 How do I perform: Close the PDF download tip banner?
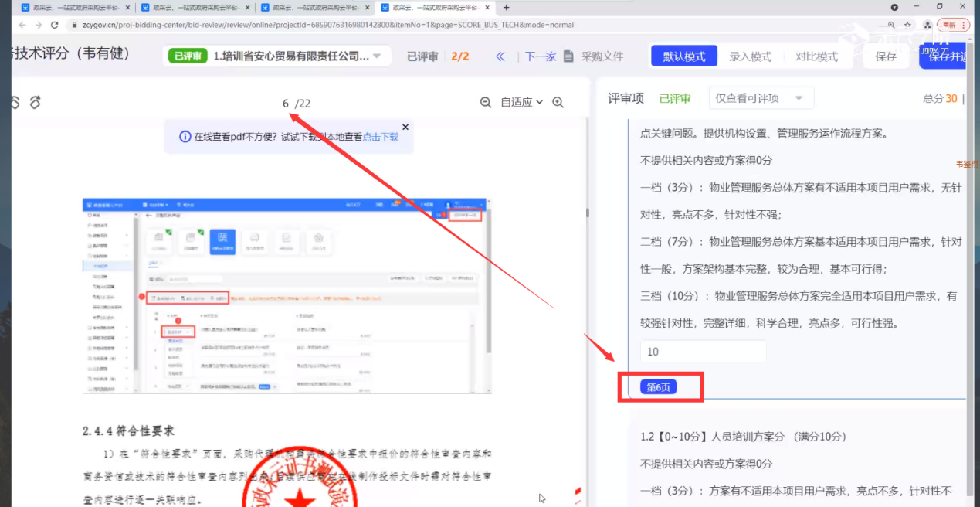pyautogui.click(x=405, y=127)
